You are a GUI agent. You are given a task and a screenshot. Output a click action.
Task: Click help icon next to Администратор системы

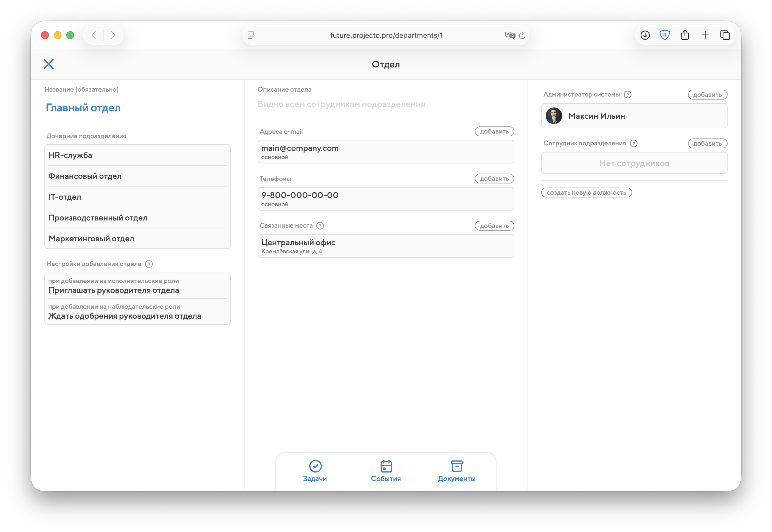click(627, 95)
